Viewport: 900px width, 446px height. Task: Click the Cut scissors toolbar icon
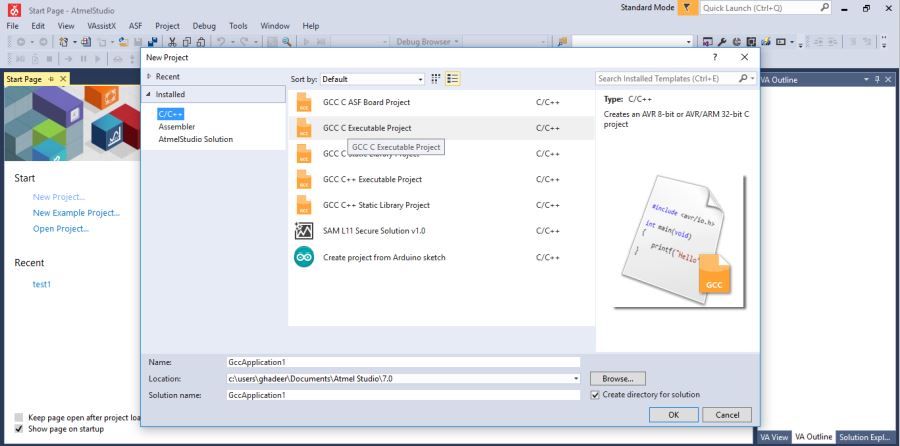click(x=172, y=42)
